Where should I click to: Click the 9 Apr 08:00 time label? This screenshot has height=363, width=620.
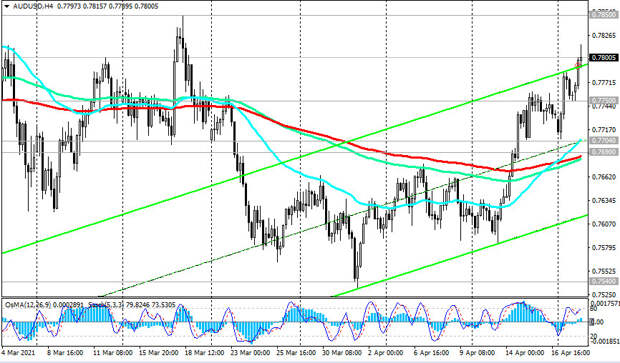(477, 352)
